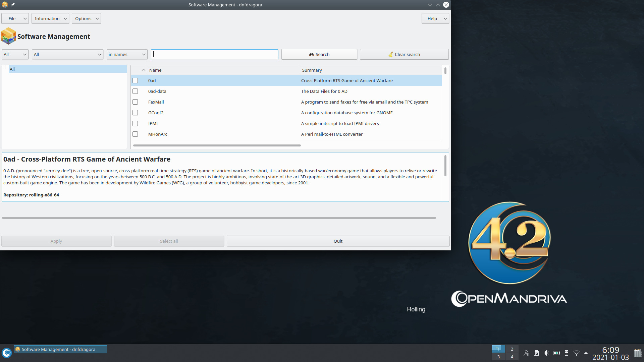
Task: Open the application launcher in taskbar
Action: (7, 353)
